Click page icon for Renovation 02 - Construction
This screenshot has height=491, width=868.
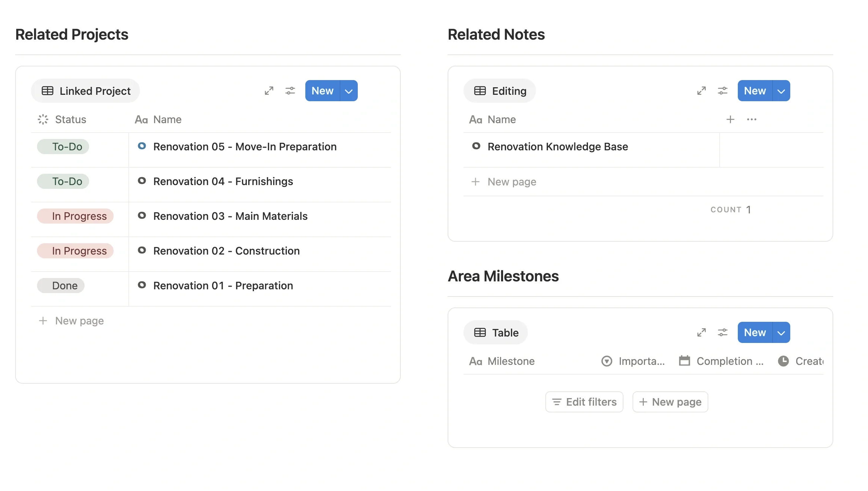(142, 250)
